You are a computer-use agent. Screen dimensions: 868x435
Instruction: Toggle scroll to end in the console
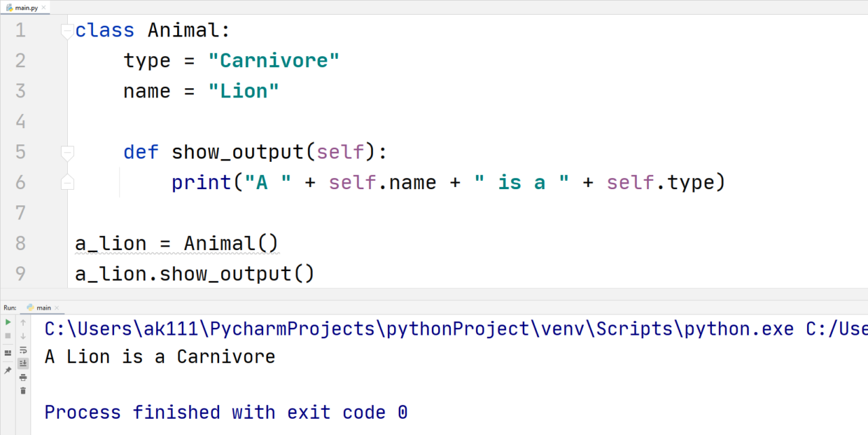pos(23,363)
